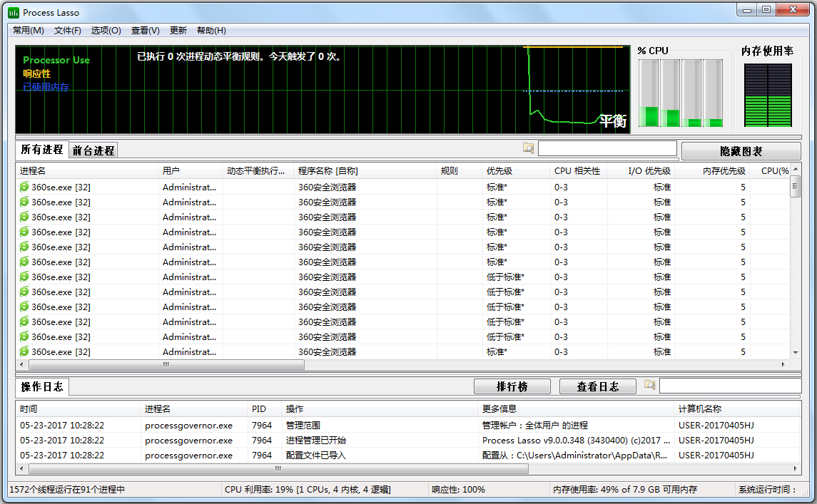Image resolution: width=817 pixels, height=504 pixels.
Task: Open the 排行榜 leaderboard button
Action: 512,386
